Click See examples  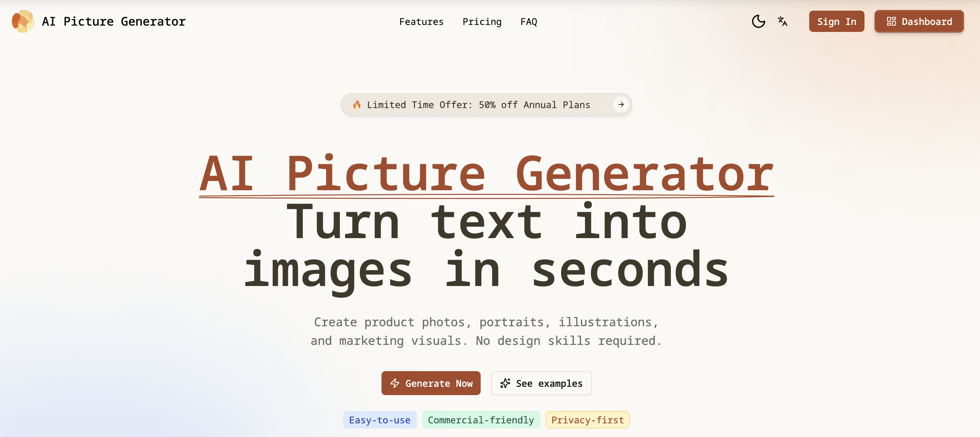541,383
